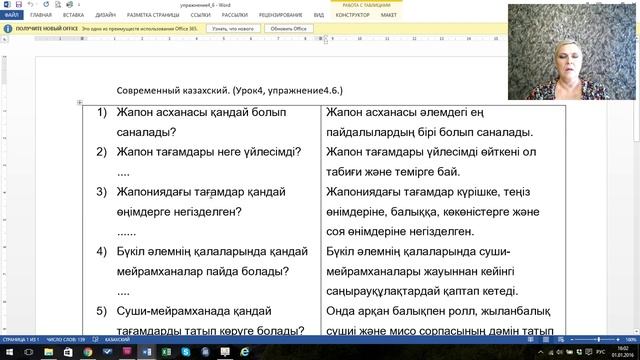Click the Word logo icon in title bar
640x360 pixels.
point(7,4)
